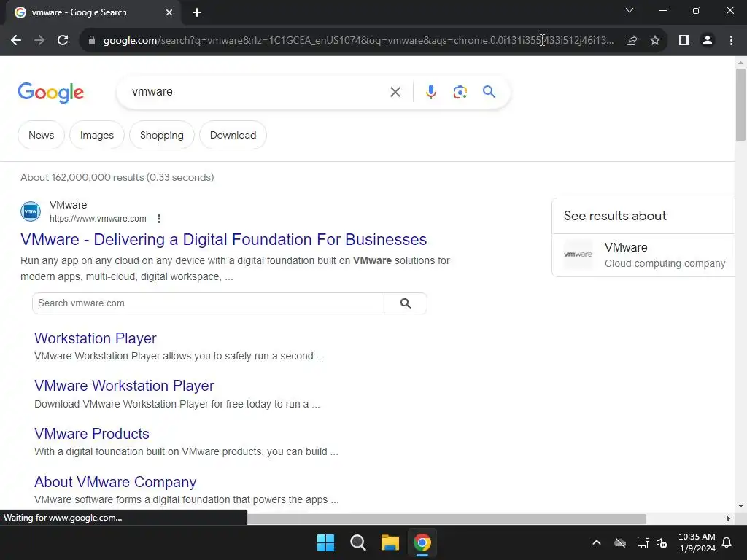Open the VMware Workstation Player sitelink
The width and height of the screenshot is (747, 560).
pos(124,386)
